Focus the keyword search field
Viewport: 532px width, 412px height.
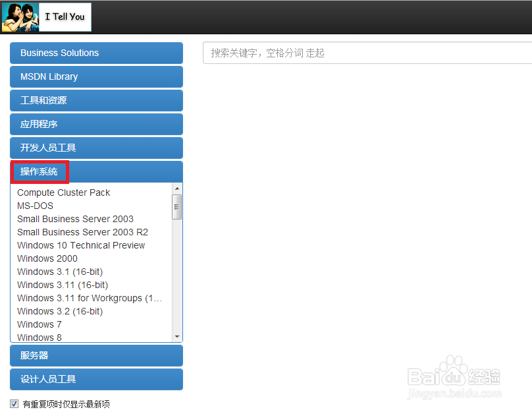tap(367, 53)
